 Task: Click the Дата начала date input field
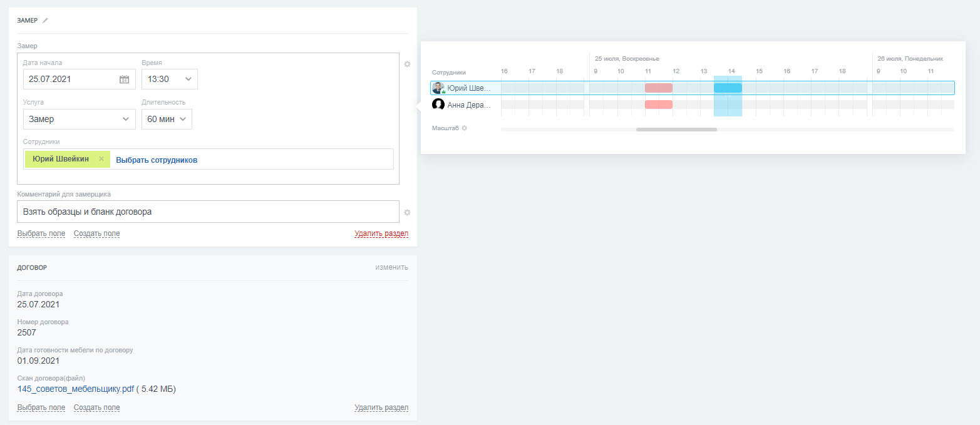pos(80,79)
